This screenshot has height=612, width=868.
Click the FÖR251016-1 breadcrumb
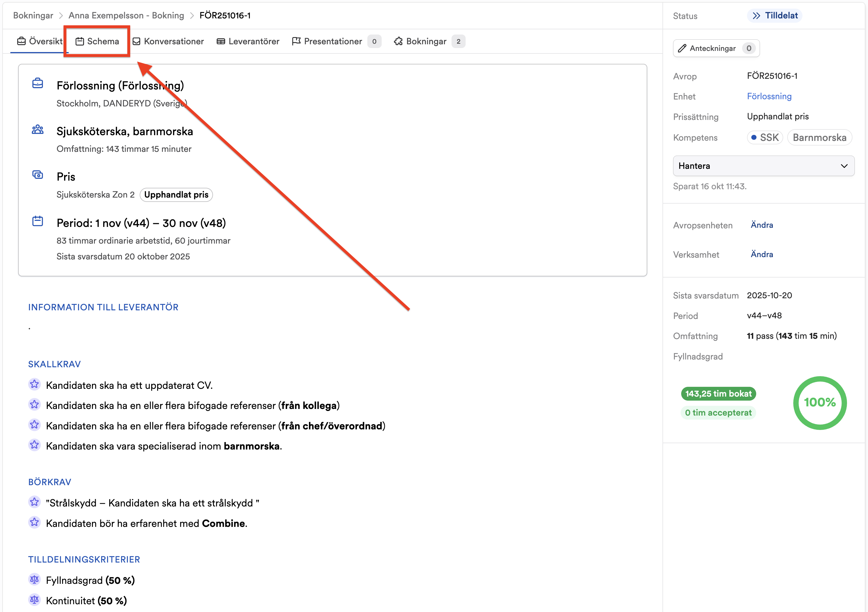tap(225, 15)
